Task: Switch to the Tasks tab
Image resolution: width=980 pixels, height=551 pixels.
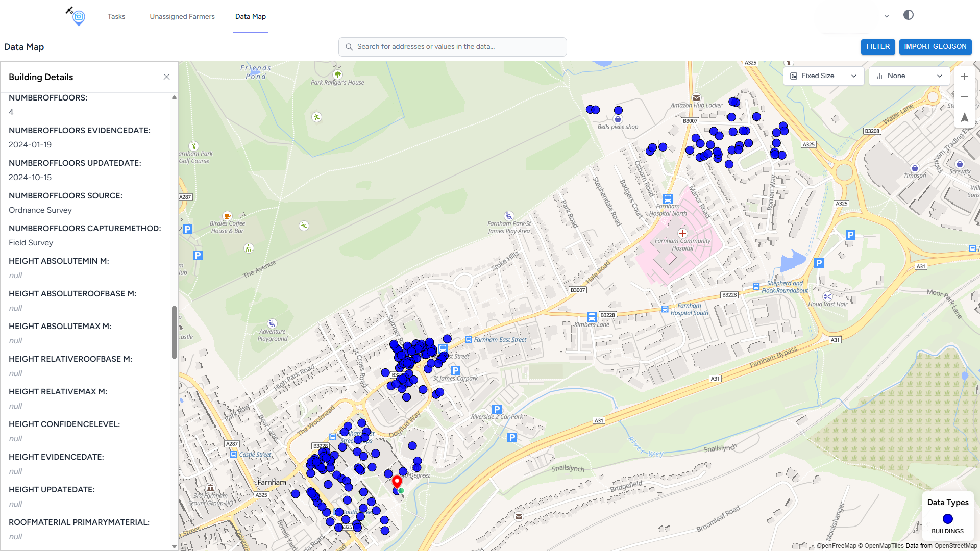Action: [x=116, y=16]
